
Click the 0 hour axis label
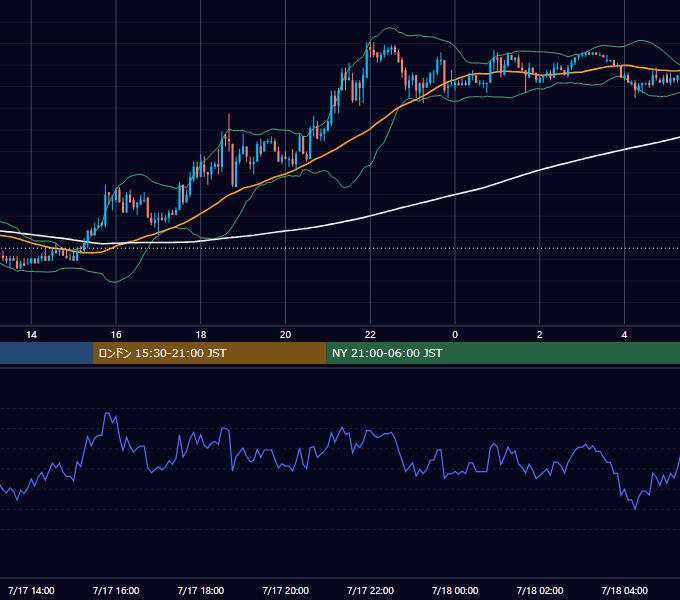pyautogui.click(x=455, y=335)
